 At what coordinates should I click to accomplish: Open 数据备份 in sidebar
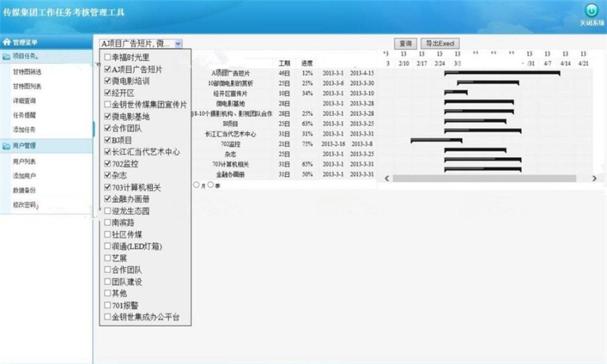[24, 190]
